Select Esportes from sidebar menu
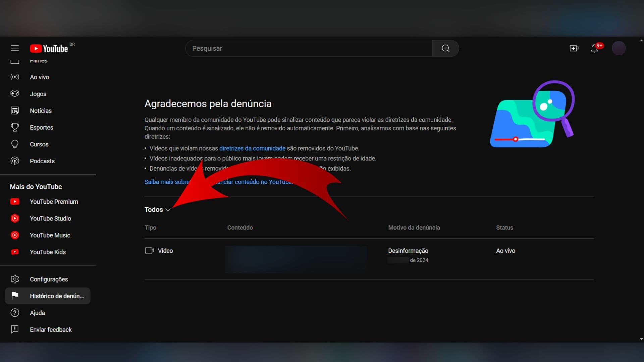This screenshot has width=644, height=362. [x=41, y=127]
